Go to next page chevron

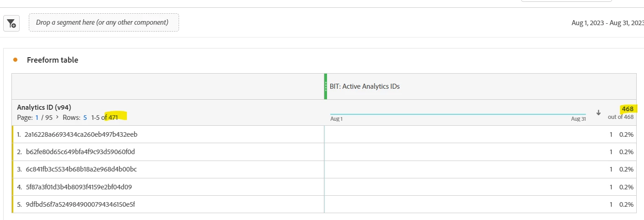[57, 118]
